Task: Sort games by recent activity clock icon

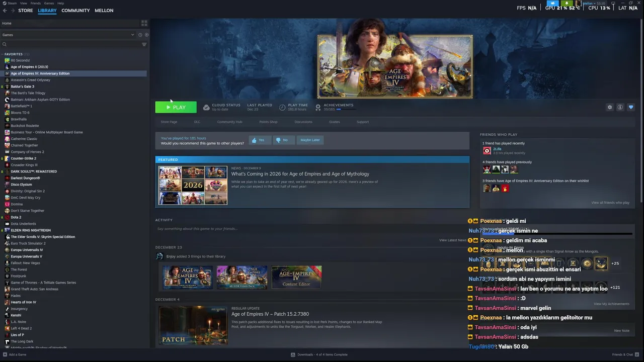Action: [140, 35]
